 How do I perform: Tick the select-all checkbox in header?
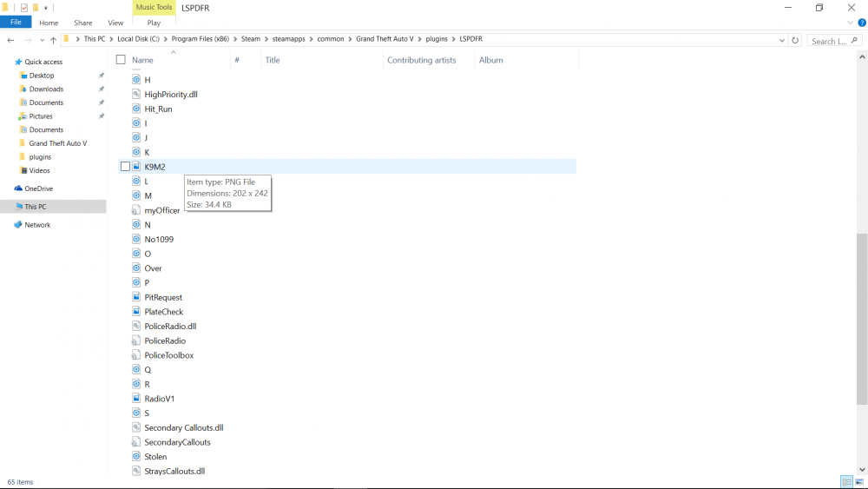[121, 59]
